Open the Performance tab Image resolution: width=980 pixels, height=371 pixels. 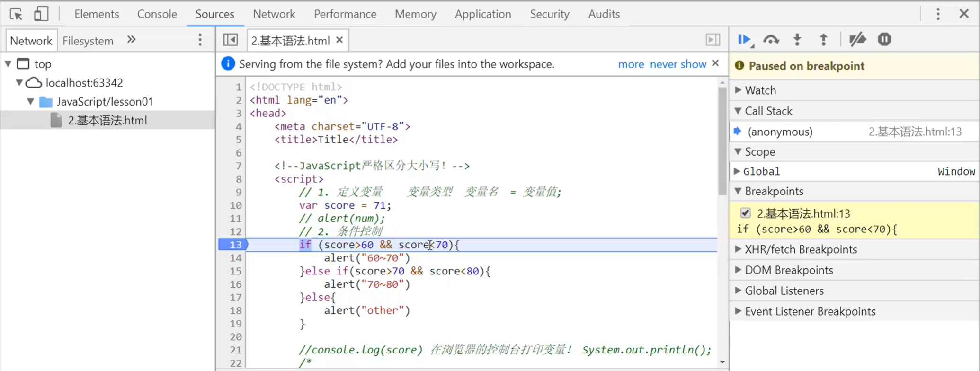click(x=345, y=14)
